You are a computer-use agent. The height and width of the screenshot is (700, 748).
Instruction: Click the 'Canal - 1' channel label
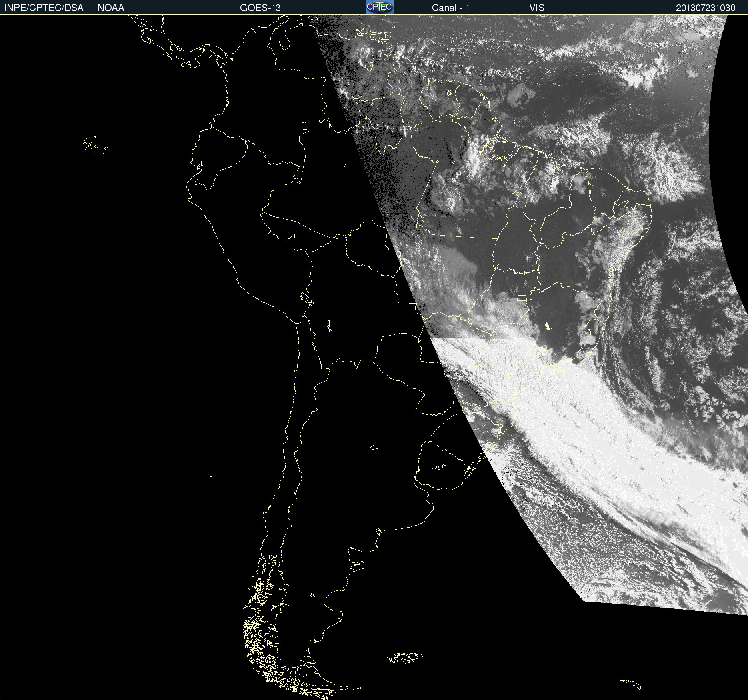point(450,8)
